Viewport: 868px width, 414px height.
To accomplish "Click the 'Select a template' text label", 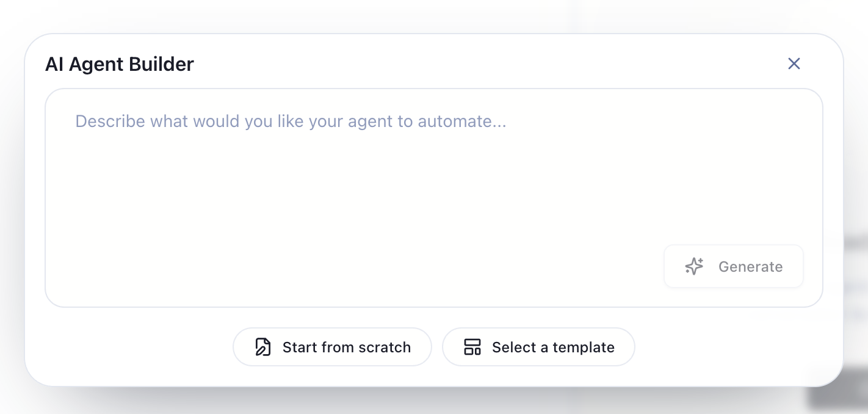I will (553, 347).
